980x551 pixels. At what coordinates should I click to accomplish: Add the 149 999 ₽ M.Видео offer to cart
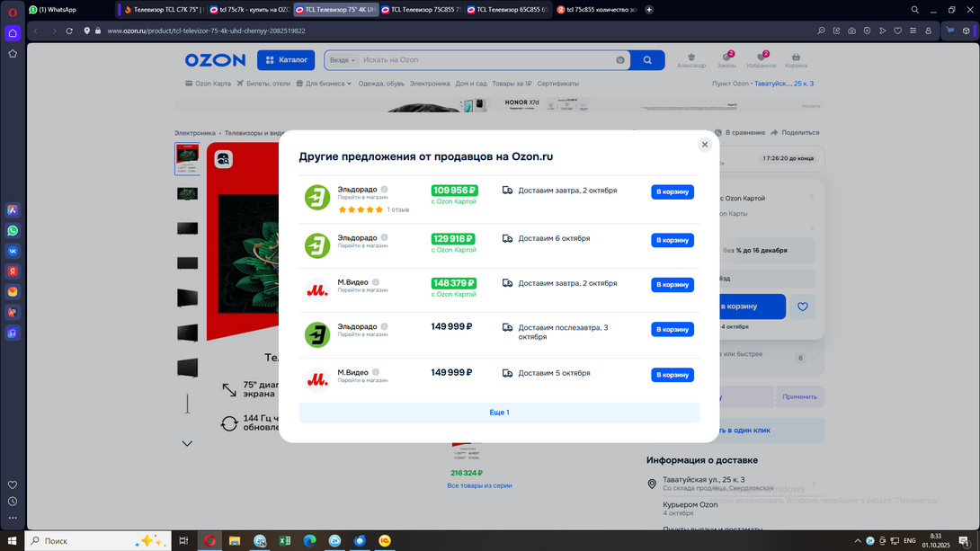tap(672, 375)
